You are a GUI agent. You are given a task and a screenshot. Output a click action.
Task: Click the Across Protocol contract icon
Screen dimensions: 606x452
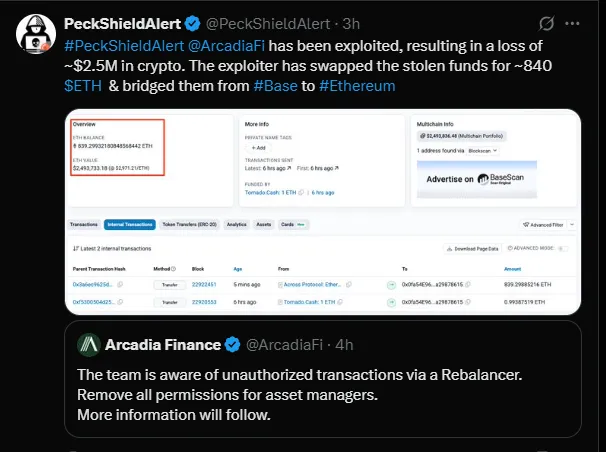point(283,285)
